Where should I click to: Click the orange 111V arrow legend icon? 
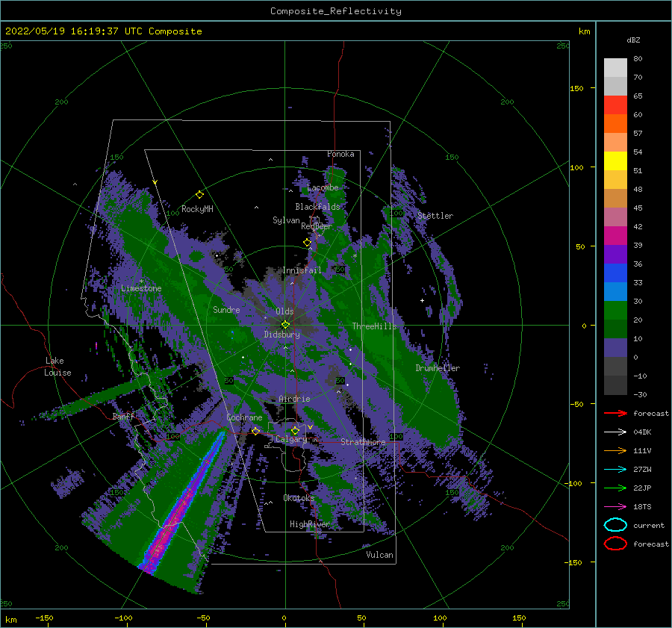[615, 450]
